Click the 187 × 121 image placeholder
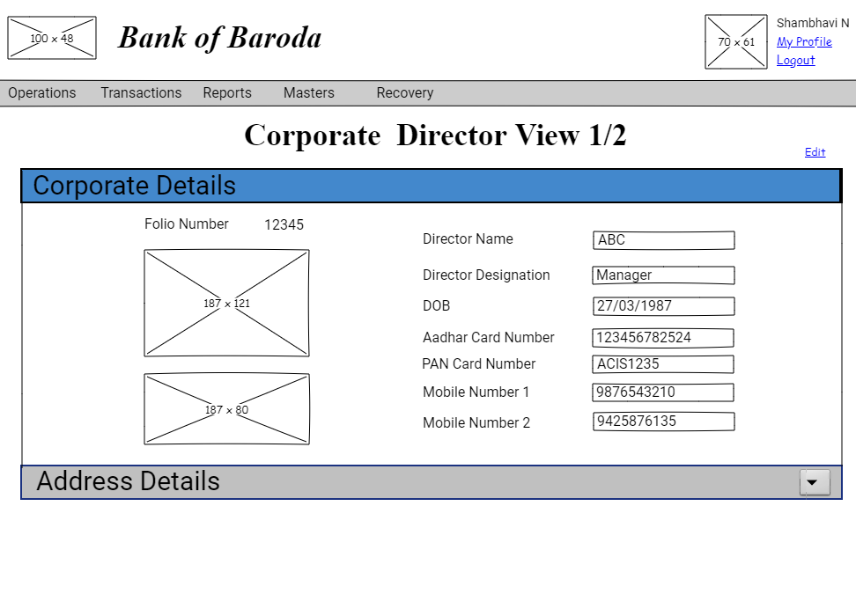This screenshot has height=616, width=856. [226, 303]
